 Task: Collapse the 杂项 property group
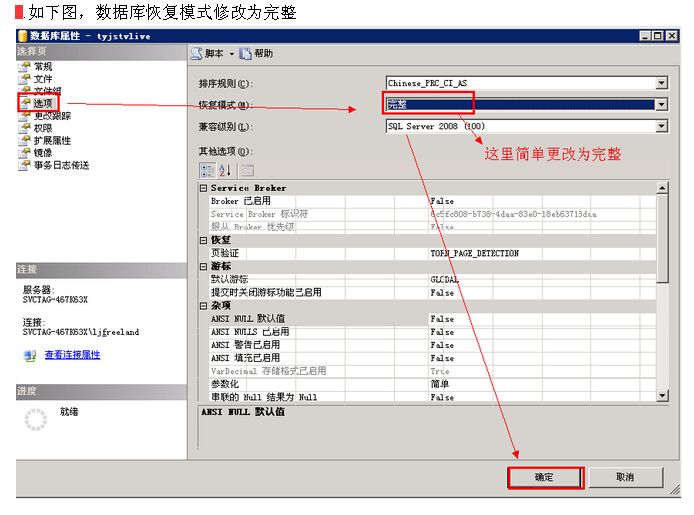coord(204,306)
